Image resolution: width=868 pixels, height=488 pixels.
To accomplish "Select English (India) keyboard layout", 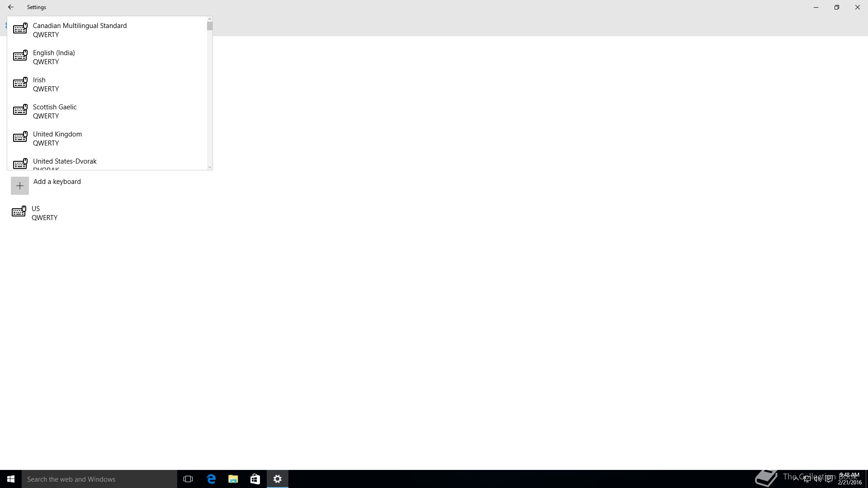I will coord(54,57).
